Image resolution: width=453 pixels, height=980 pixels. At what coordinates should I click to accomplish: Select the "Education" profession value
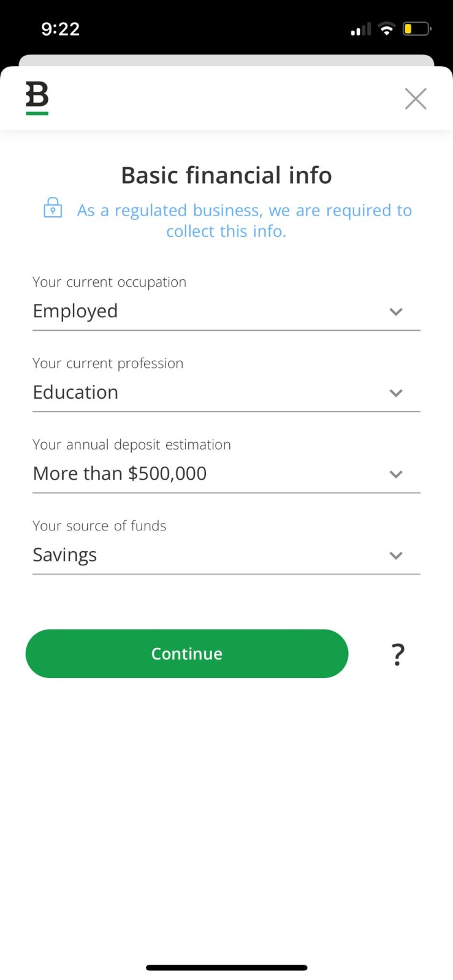point(75,393)
